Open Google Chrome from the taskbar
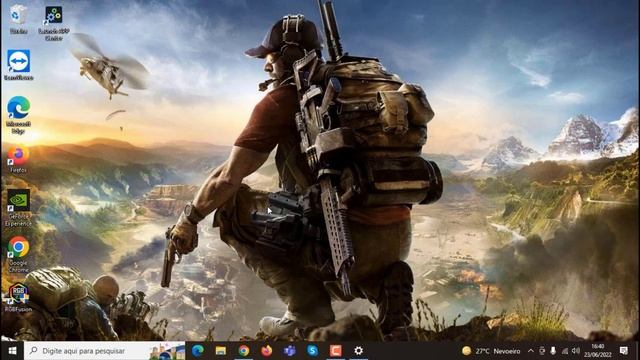Screen dimensions: 640x360 point(244,351)
